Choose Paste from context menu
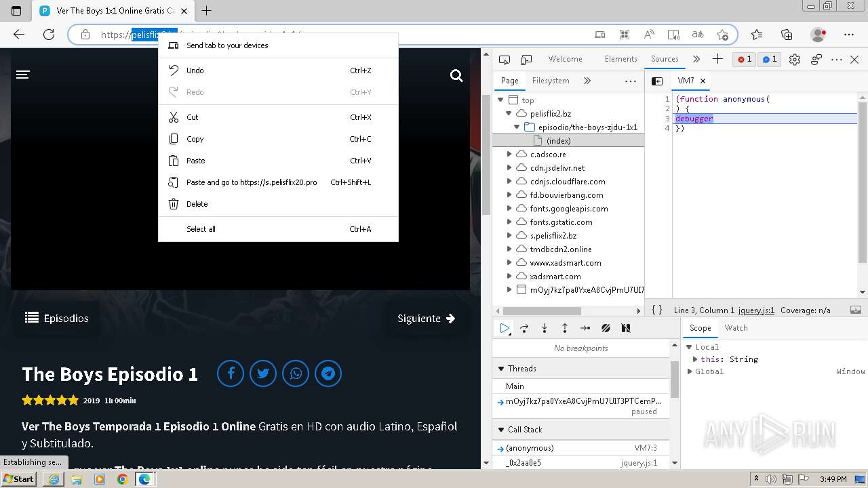 click(278, 161)
